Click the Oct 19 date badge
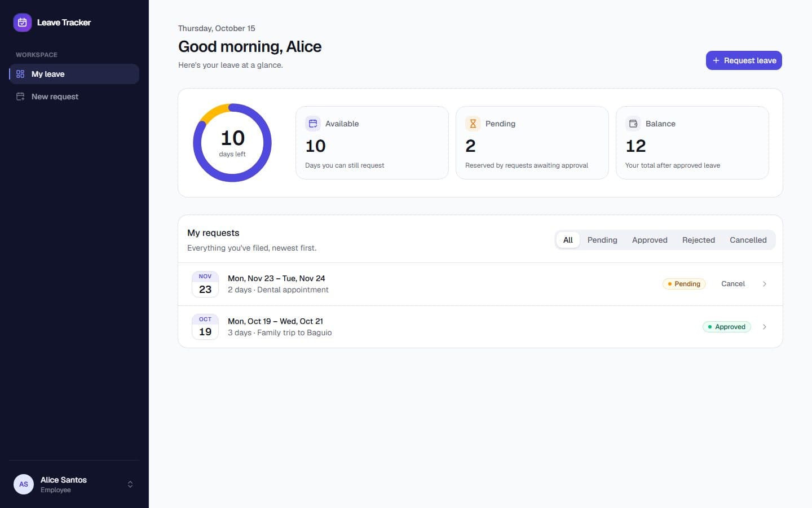812x508 pixels. (x=205, y=327)
